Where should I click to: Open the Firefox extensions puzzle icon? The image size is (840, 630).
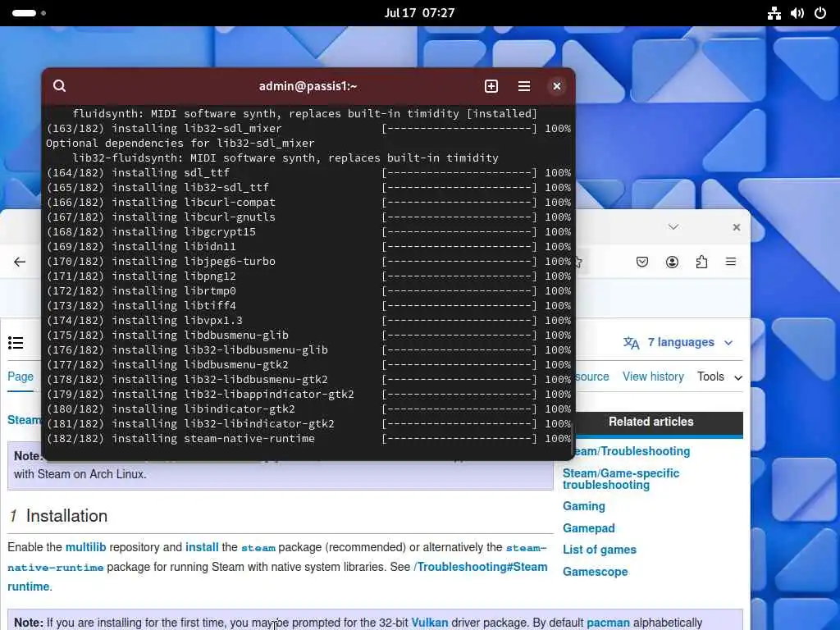(701, 262)
